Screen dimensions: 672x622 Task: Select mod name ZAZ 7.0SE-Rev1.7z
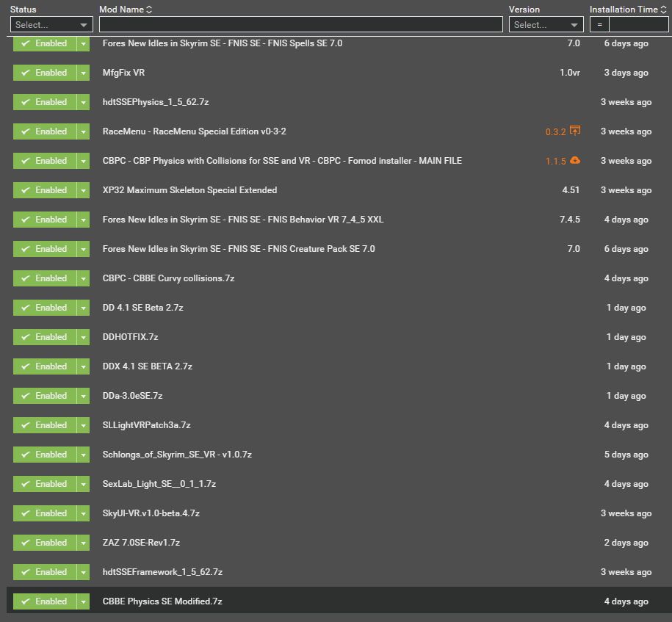point(141,542)
